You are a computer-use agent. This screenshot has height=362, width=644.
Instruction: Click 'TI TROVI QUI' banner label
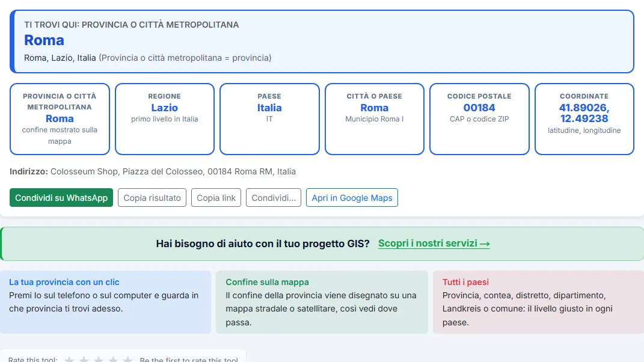(x=132, y=25)
